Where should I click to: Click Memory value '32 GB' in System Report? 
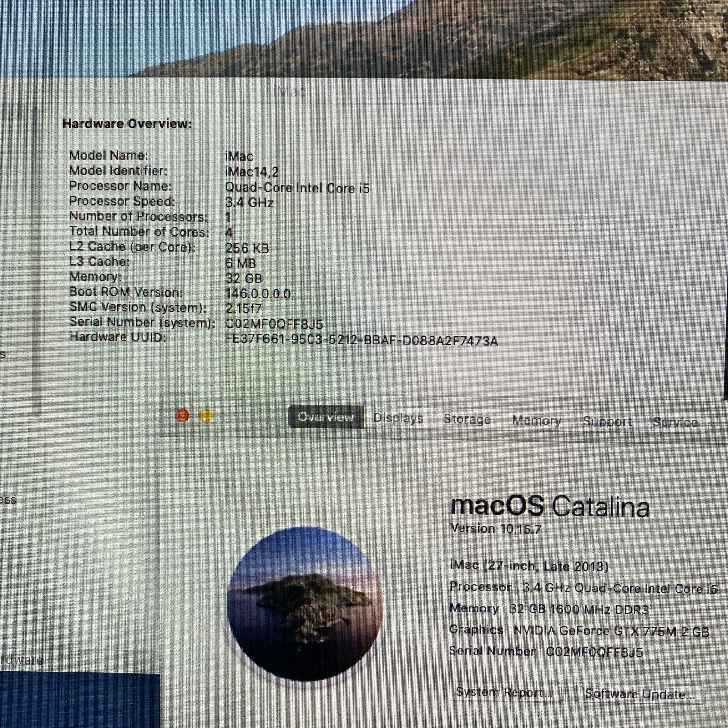coord(244,278)
